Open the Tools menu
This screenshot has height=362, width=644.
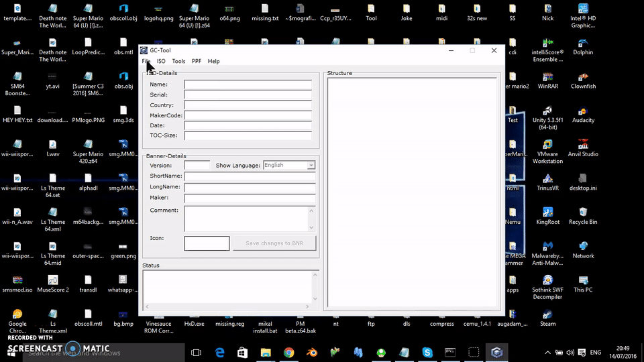(178, 61)
